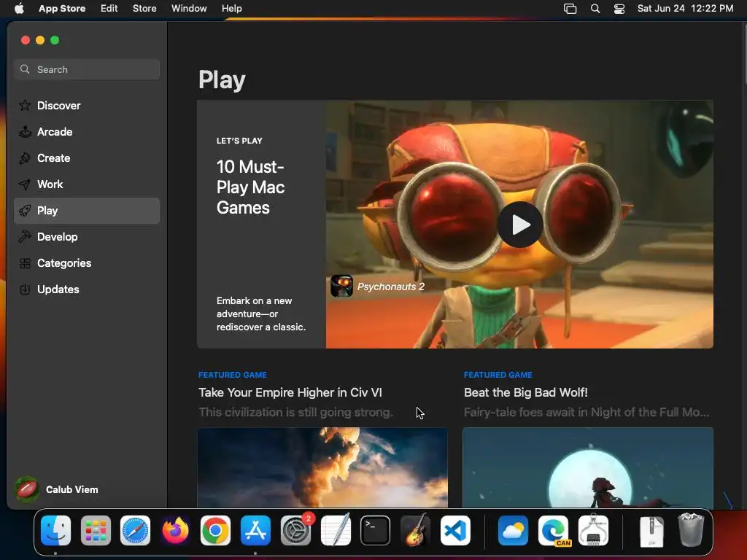Screen dimensions: 747x560
Task: Click the Civ VI featured game image
Action: (322, 467)
